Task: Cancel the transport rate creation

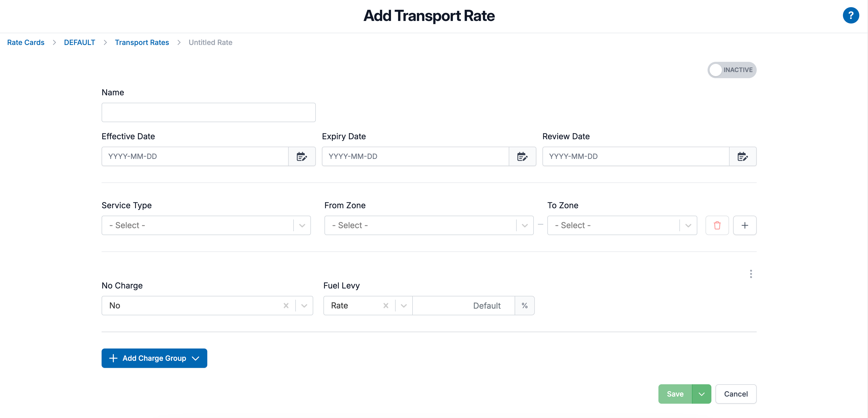Action: tap(736, 394)
